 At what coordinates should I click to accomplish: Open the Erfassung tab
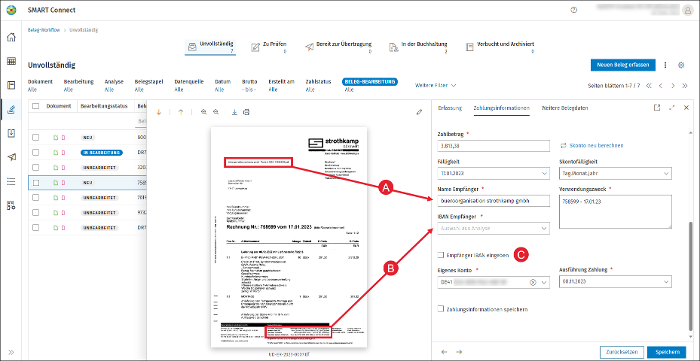(x=450, y=108)
